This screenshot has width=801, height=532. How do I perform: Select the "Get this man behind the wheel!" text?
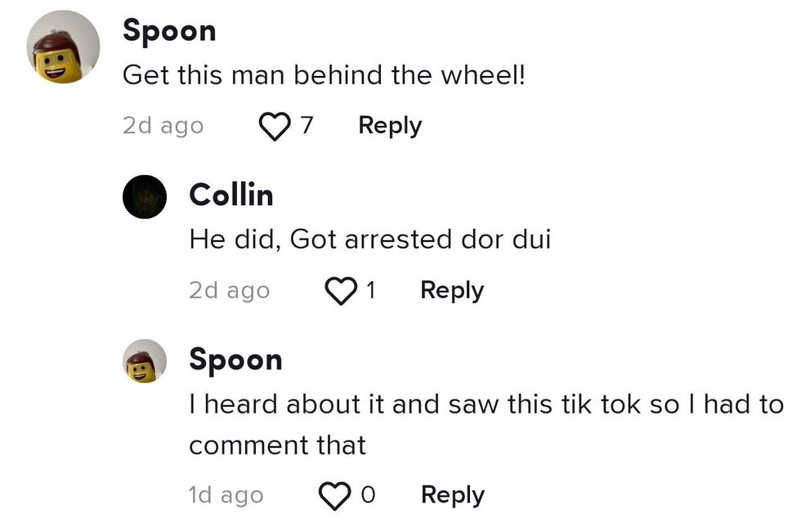tap(323, 76)
